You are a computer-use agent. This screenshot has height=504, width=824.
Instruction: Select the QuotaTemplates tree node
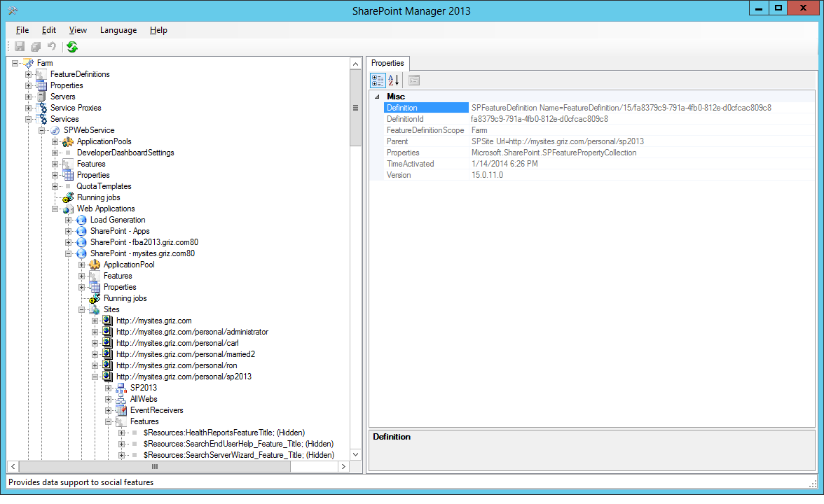(103, 185)
